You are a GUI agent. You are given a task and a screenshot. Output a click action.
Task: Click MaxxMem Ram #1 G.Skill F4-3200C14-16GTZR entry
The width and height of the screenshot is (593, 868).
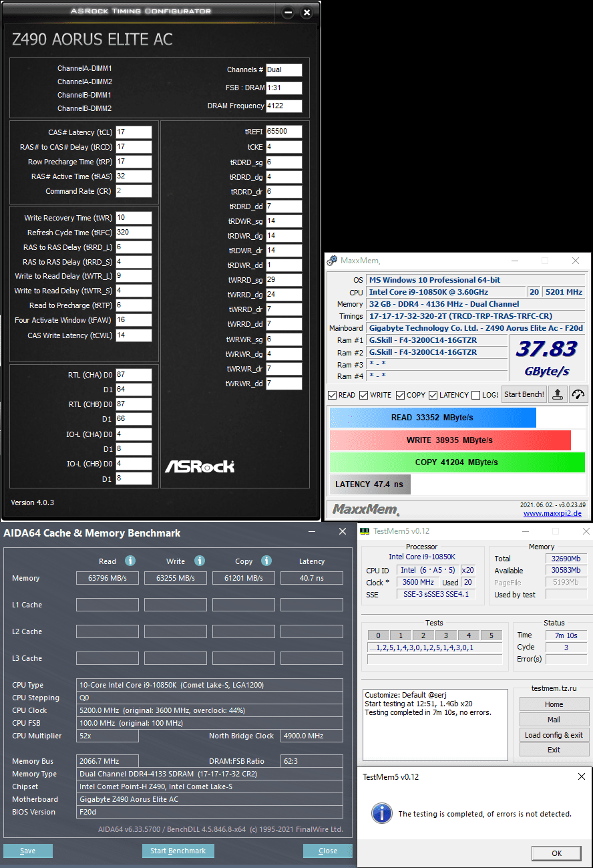click(437, 340)
